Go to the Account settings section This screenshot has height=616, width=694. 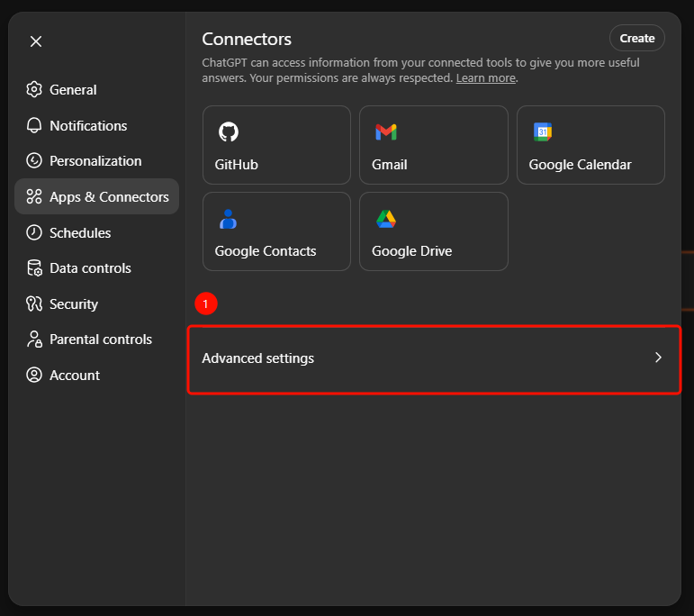(75, 376)
